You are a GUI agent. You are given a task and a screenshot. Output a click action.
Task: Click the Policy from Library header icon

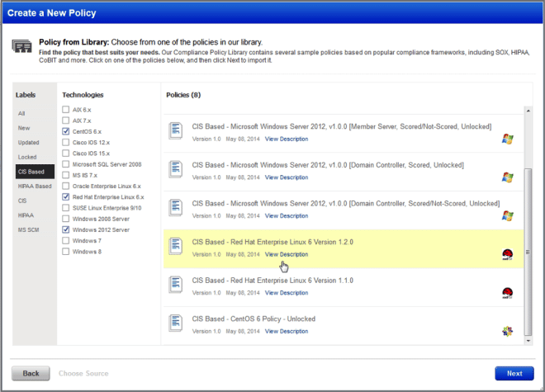[22, 46]
